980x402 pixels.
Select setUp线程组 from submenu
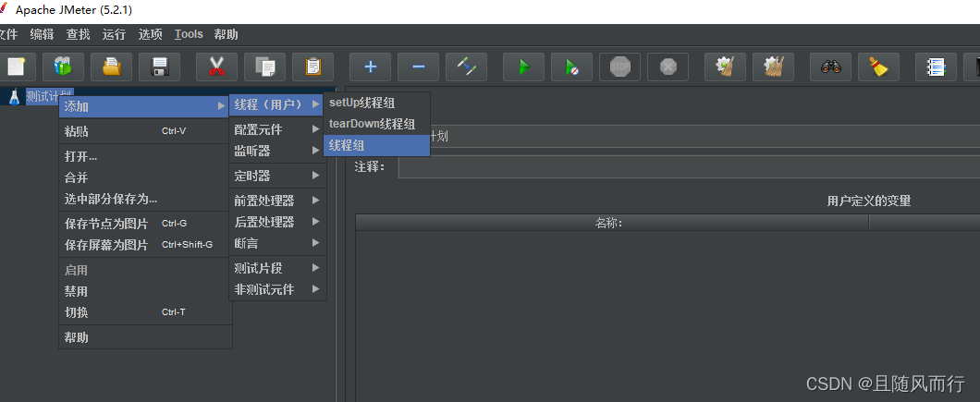tap(376, 104)
